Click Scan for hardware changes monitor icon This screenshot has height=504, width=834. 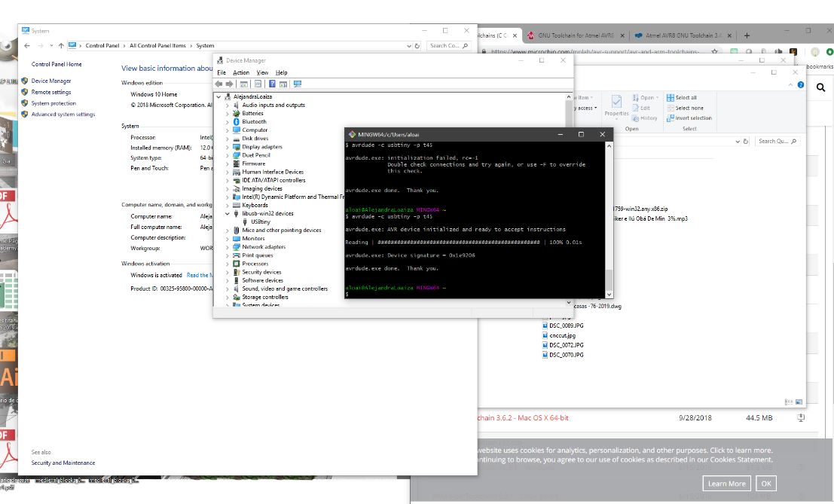click(298, 84)
